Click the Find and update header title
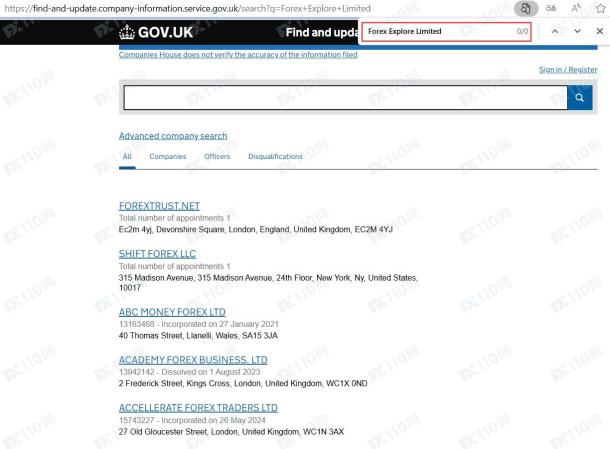This screenshot has height=449, width=610. coord(321,33)
